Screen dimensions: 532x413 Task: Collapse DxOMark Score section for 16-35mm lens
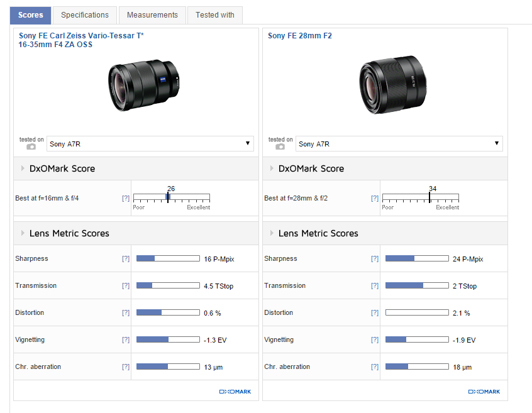point(23,168)
